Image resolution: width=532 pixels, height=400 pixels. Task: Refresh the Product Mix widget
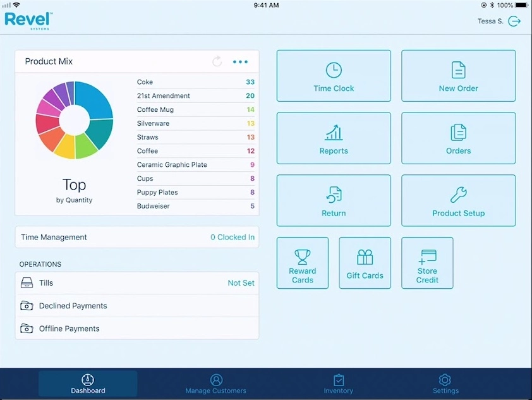[x=217, y=61]
